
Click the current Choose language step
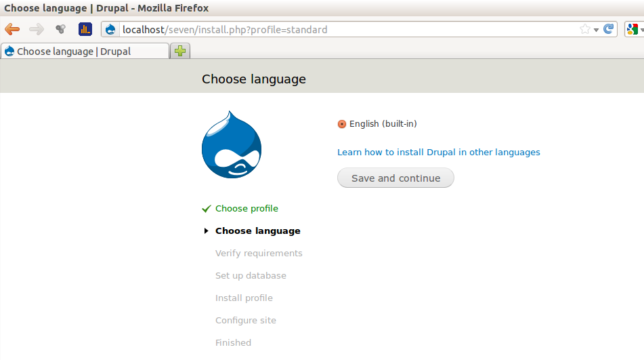pyautogui.click(x=257, y=231)
